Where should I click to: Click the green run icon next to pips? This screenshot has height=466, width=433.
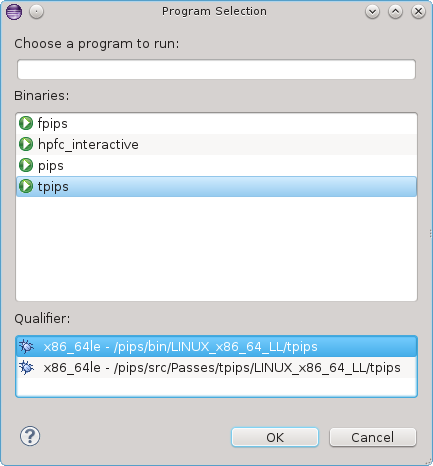point(26,165)
